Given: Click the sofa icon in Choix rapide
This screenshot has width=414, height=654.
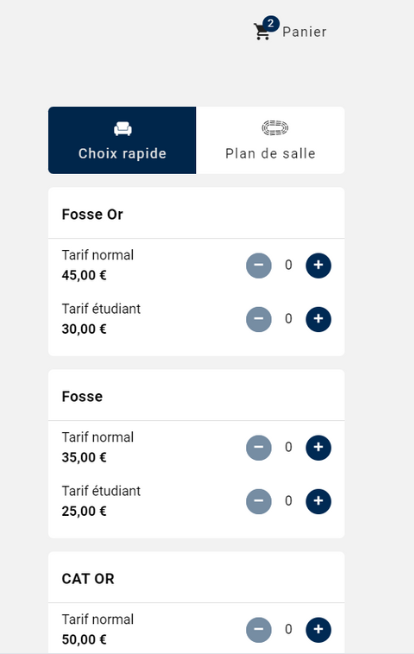Looking at the screenshot, I should click(x=123, y=129).
